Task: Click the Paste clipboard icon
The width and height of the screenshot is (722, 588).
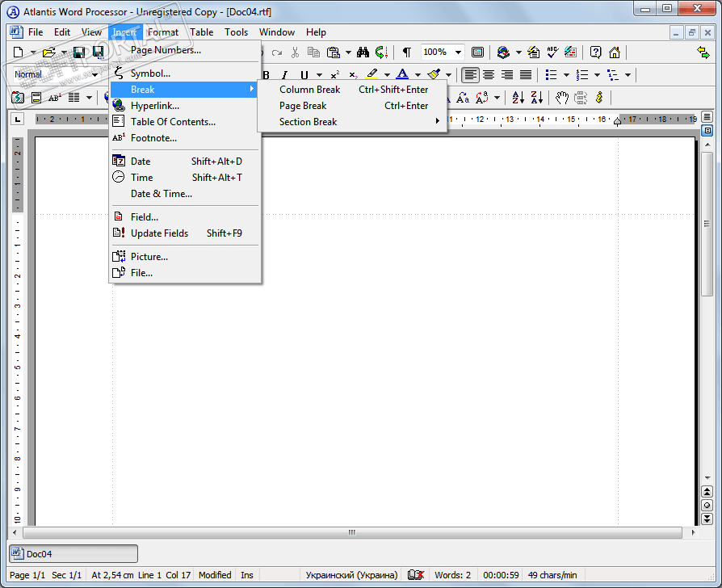Action: 334,52
